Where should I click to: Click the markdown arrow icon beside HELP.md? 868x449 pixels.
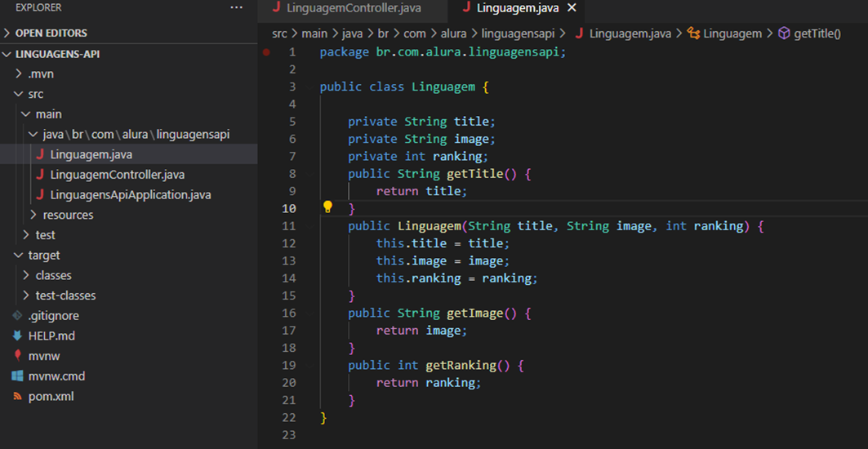[x=18, y=336]
